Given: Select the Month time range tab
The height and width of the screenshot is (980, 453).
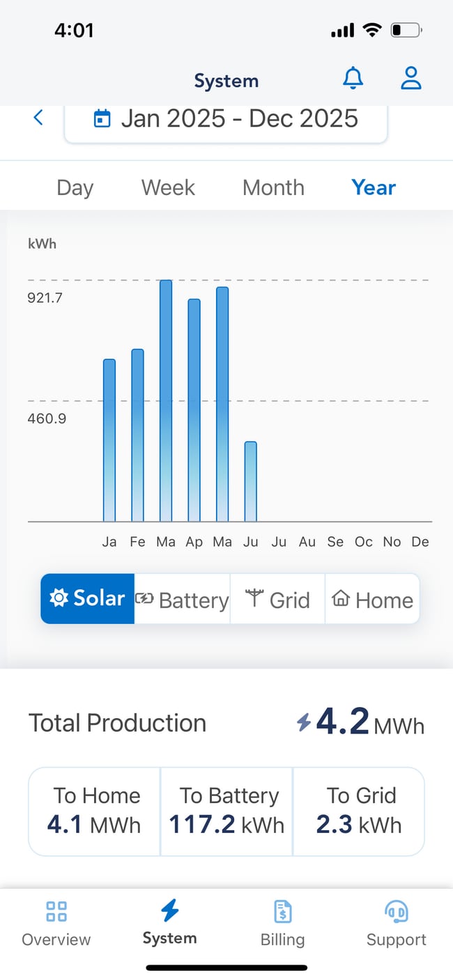Looking at the screenshot, I should click(x=273, y=187).
